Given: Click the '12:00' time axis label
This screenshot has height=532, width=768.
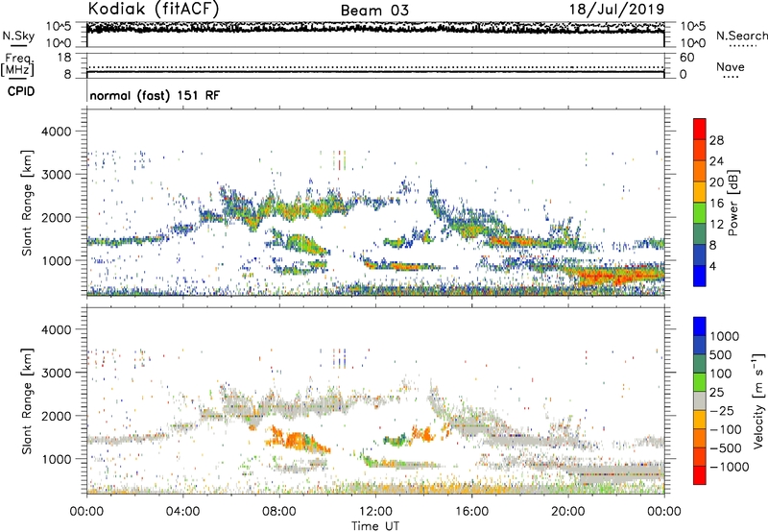Looking at the screenshot, I should tap(375, 512).
